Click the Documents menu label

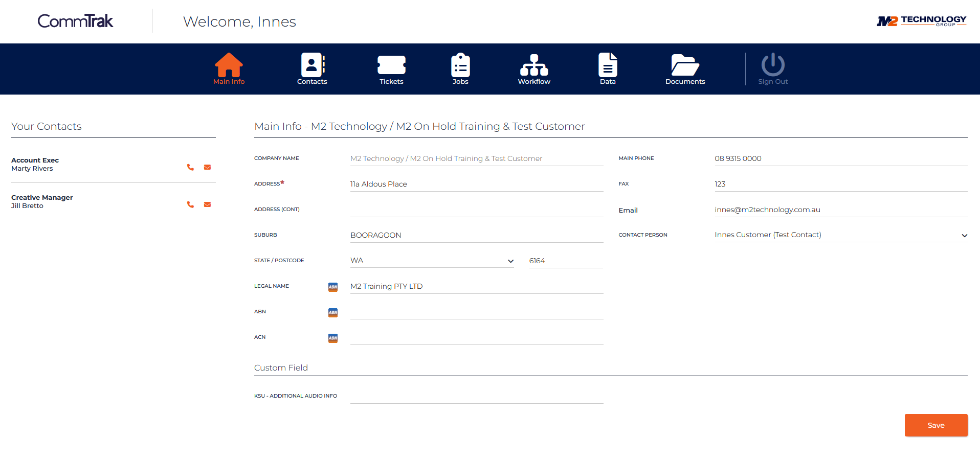click(685, 82)
